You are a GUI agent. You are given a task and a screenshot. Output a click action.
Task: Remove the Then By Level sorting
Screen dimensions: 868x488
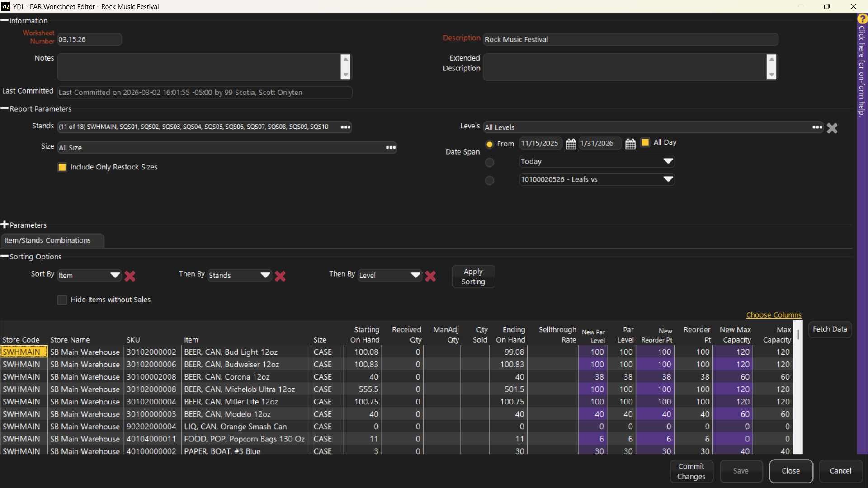point(430,276)
